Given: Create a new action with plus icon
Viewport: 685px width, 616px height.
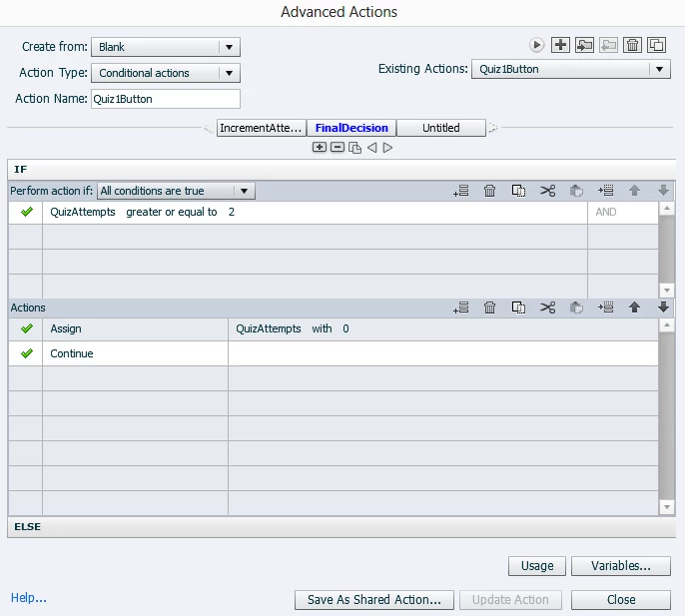Looking at the screenshot, I should coord(560,45).
